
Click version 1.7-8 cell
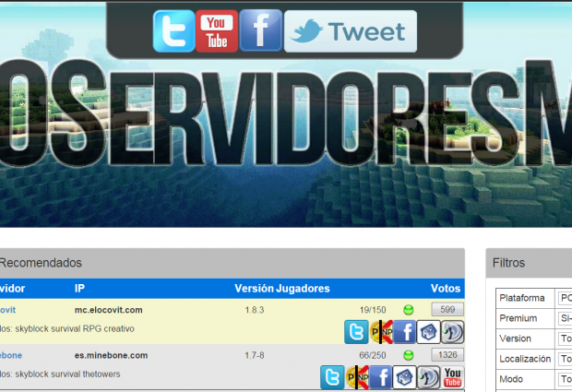pyautogui.click(x=255, y=355)
